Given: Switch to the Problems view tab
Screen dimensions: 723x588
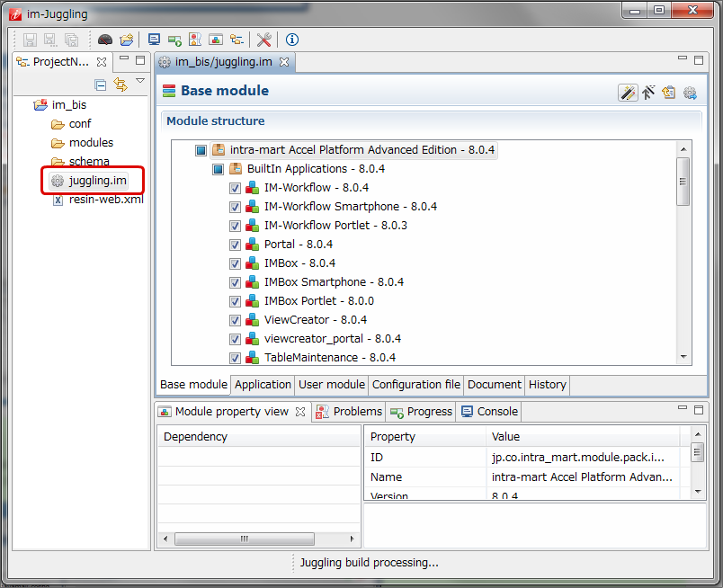Looking at the screenshot, I should 349,412.
